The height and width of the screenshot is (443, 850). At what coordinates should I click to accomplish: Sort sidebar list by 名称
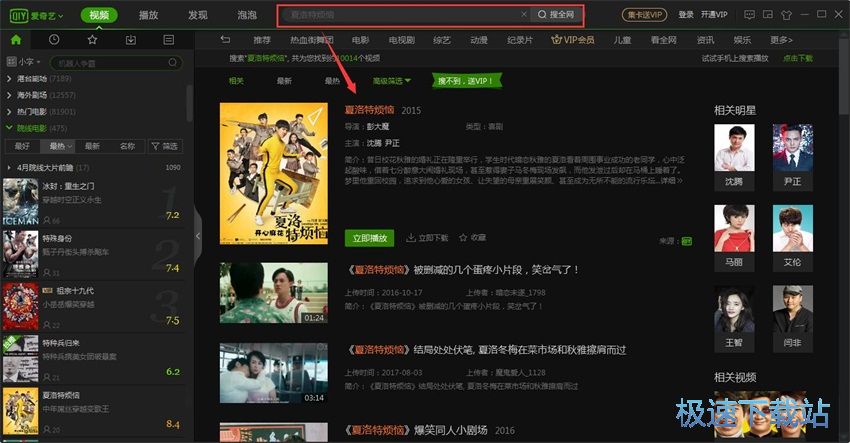(x=127, y=146)
